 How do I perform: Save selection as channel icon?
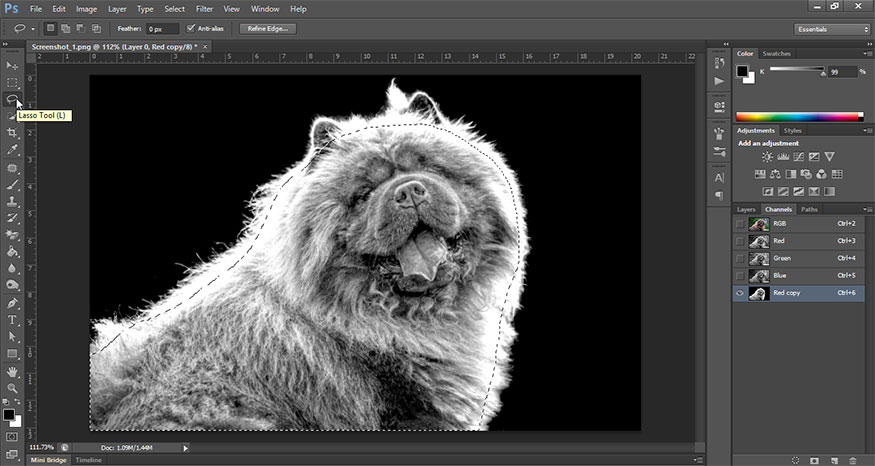(815, 460)
